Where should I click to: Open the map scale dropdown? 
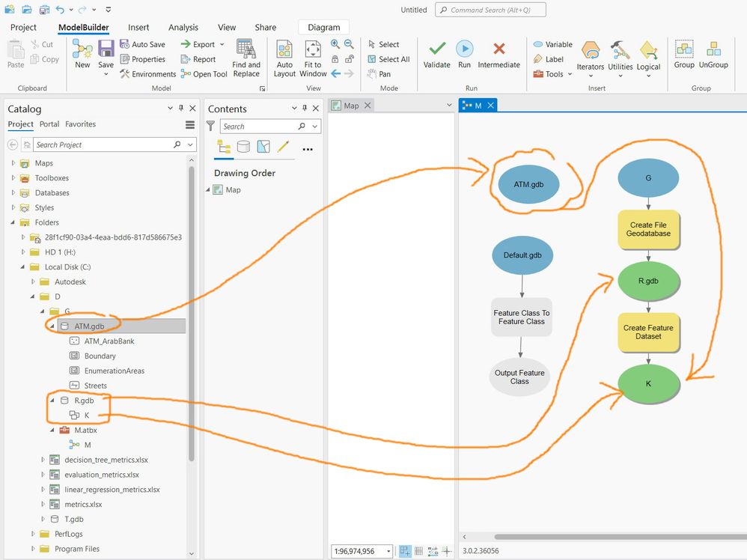point(388,552)
